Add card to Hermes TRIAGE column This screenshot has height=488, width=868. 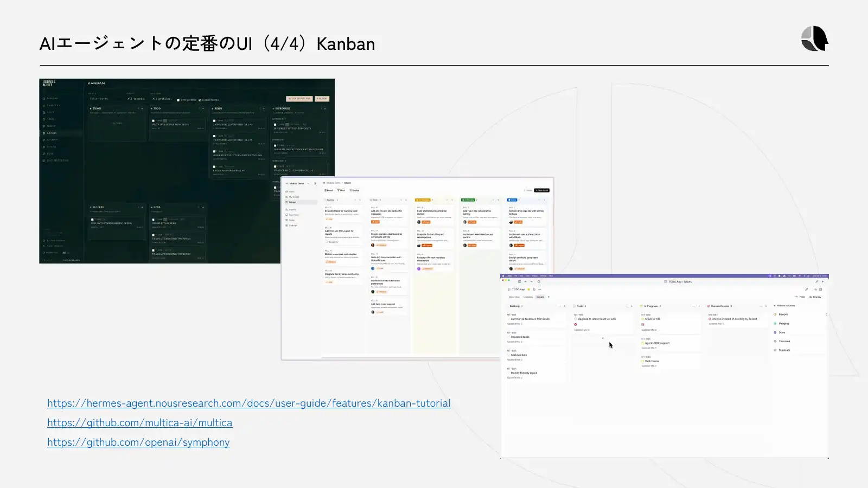142,108
